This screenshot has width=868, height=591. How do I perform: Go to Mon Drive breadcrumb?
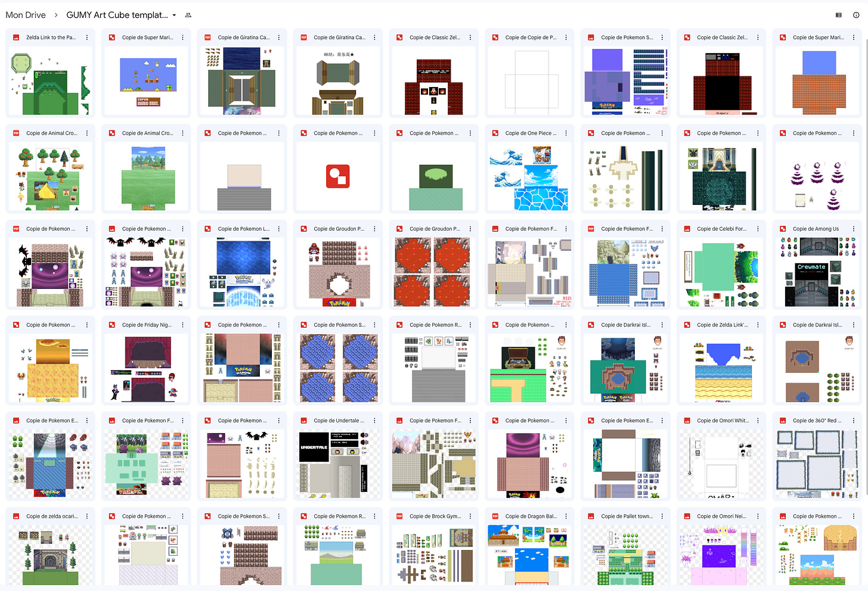26,15
